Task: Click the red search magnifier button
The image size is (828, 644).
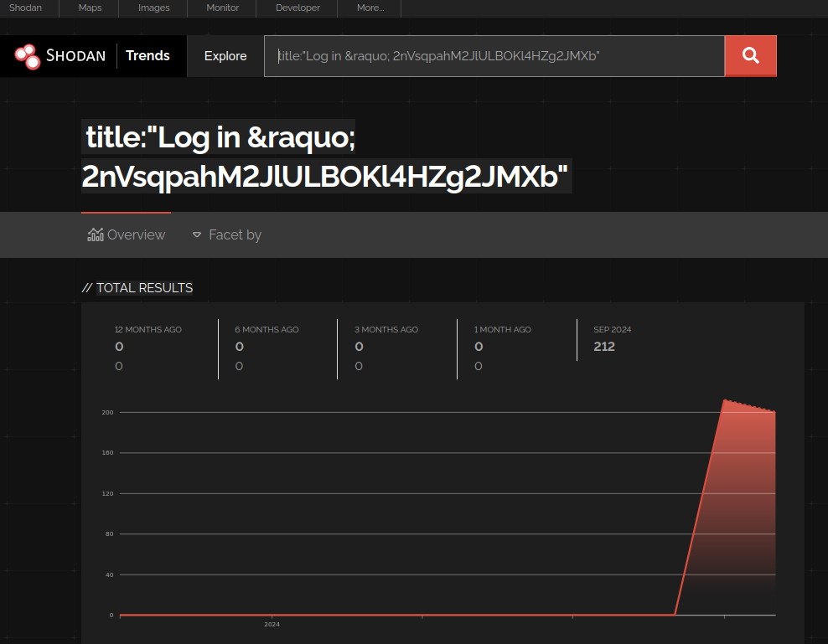Action: (x=750, y=56)
